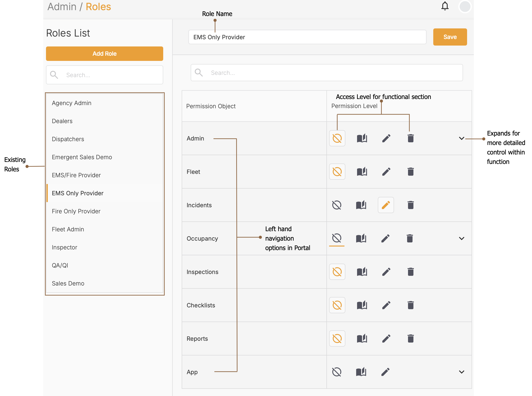Select Agency Admin in roles list
This screenshot has width=532, height=396.
coord(71,103)
